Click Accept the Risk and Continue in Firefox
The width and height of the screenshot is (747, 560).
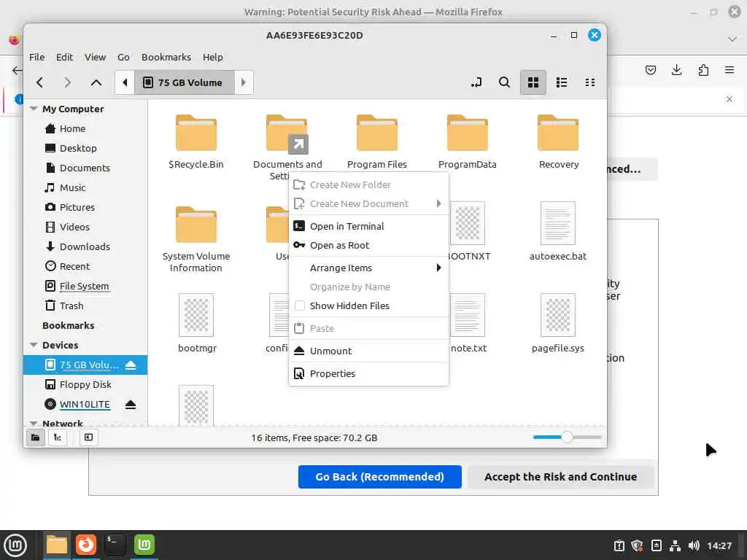pos(560,477)
